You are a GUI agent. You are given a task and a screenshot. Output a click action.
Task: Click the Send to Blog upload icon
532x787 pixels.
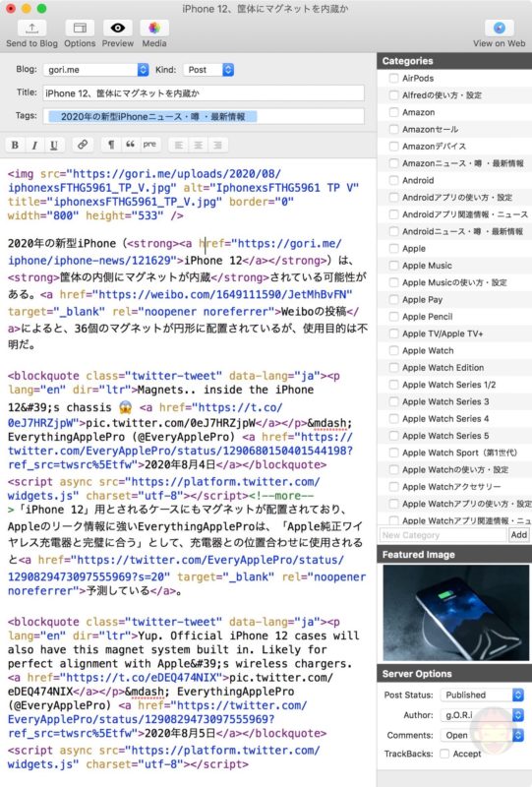(31, 28)
